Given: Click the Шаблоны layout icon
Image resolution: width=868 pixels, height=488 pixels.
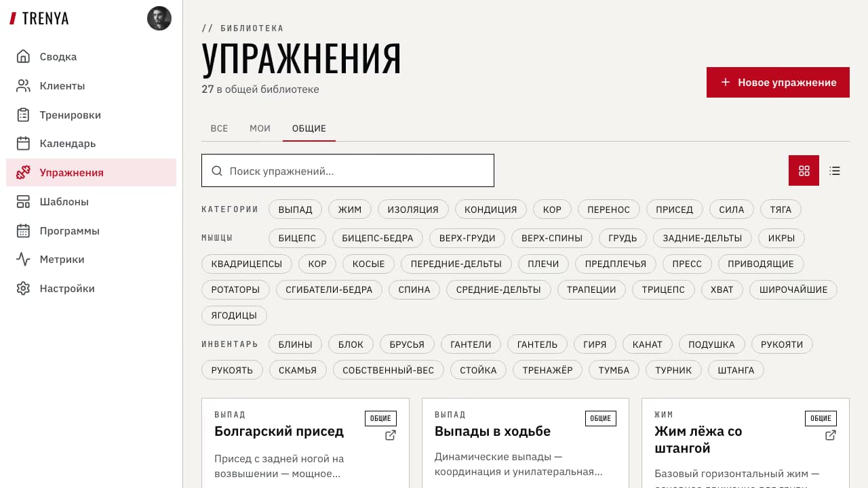Looking at the screenshot, I should tap(23, 202).
